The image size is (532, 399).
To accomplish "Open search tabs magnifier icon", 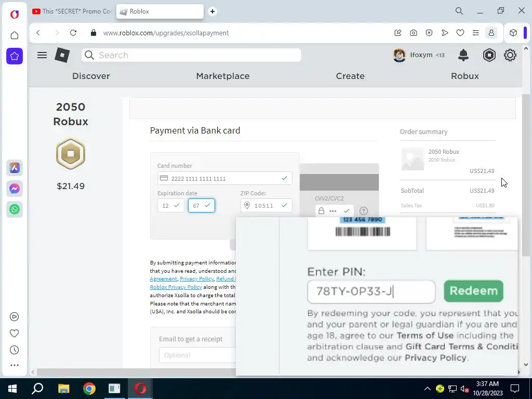I will click(459, 11).
